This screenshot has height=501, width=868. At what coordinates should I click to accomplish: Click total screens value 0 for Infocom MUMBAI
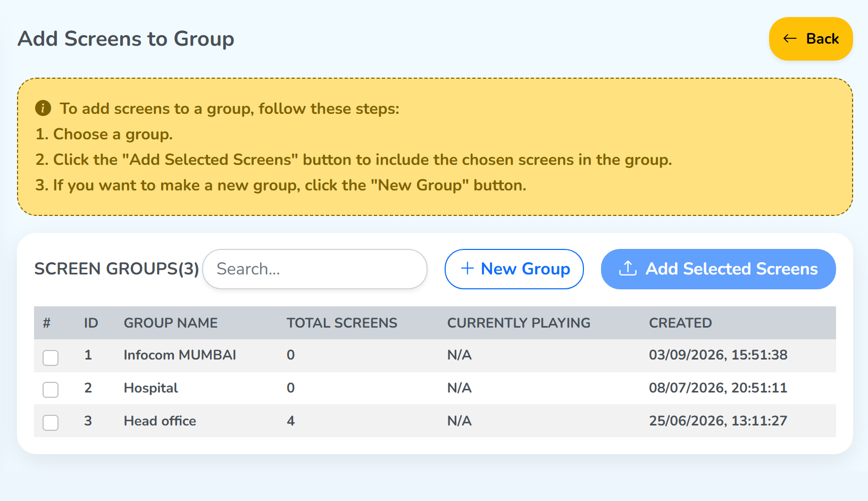pyautogui.click(x=291, y=355)
